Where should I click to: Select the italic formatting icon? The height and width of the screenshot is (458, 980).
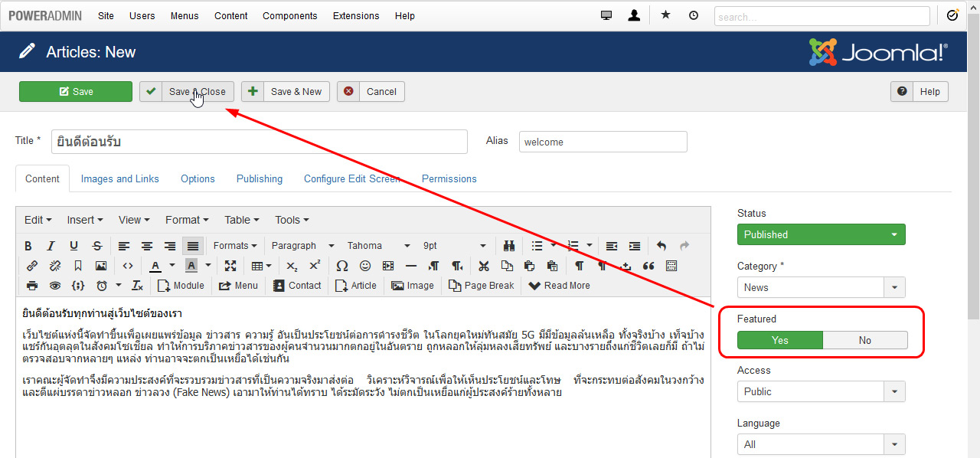tap(51, 246)
